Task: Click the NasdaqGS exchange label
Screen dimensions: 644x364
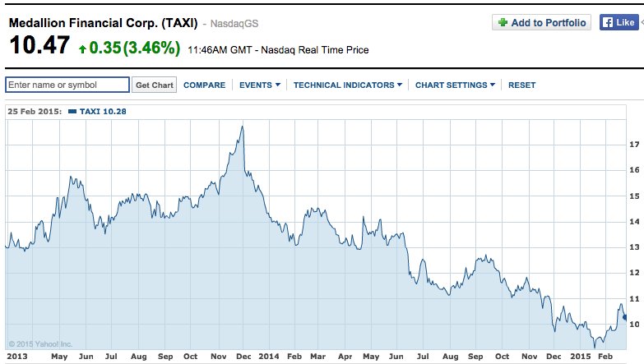Action: [x=234, y=24]
